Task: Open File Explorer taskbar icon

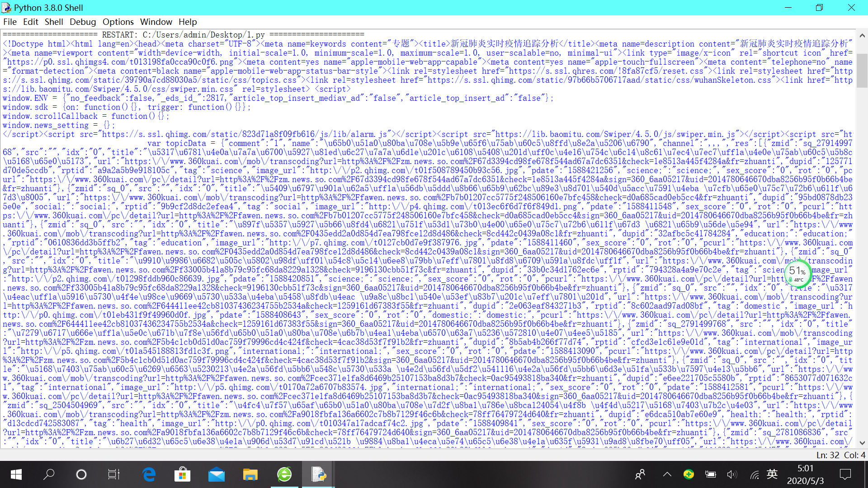Action: 250,474
